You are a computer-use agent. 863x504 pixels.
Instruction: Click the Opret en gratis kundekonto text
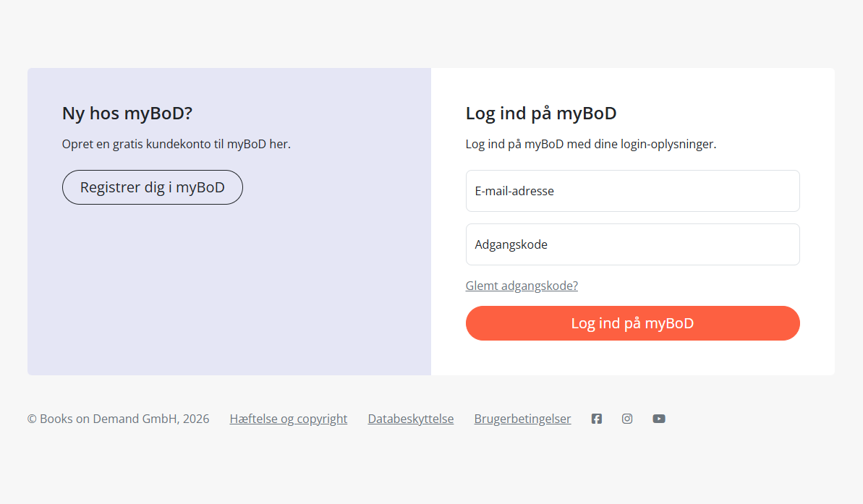[x=176, y=144]
